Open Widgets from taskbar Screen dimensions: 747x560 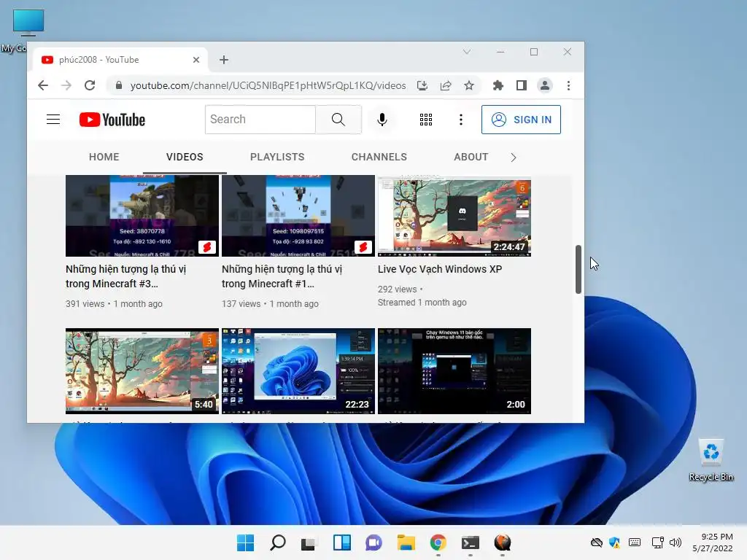(341, 542)
